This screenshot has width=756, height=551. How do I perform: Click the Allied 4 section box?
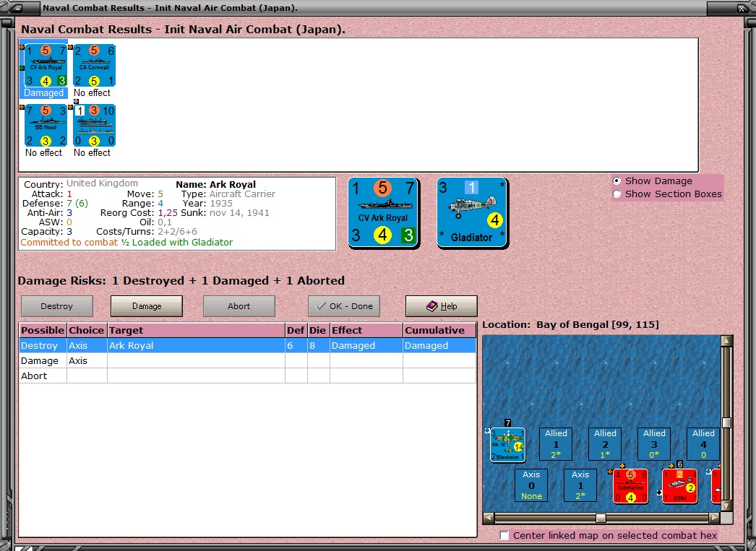click(703, 444)
